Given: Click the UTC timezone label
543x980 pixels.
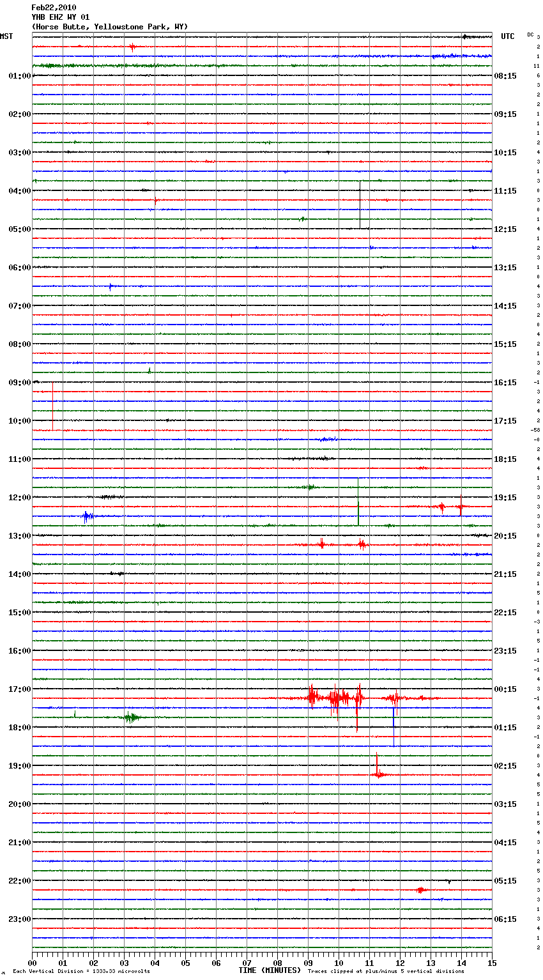Looking at the screenshot, I should pyautogui.click(x=507, y=36).
